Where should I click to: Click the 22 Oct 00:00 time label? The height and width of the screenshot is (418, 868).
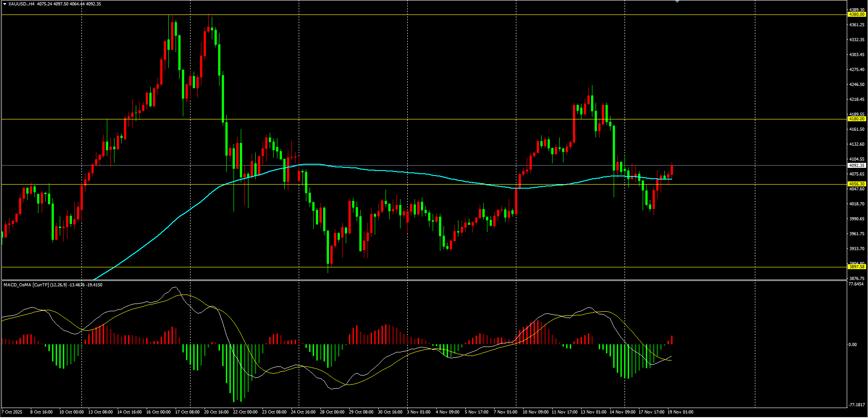[x=245, y=412]
